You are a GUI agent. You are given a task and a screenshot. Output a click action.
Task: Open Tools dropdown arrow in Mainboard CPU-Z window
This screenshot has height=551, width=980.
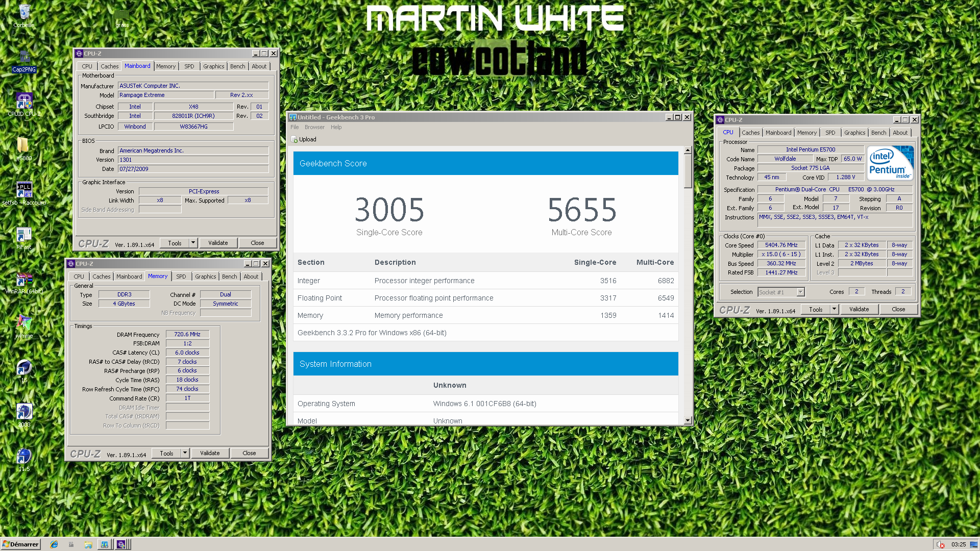pyautogui.click(x=193, y=243)
